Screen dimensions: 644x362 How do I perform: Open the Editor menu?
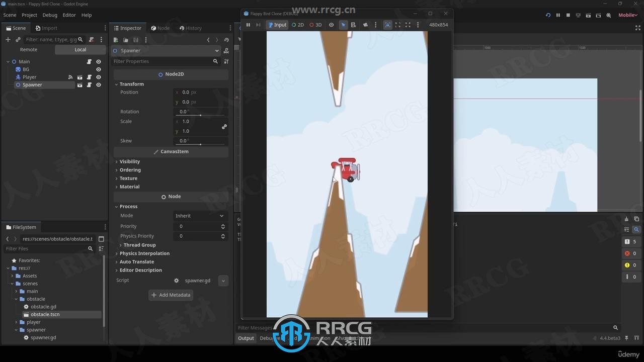coord(69,15)
